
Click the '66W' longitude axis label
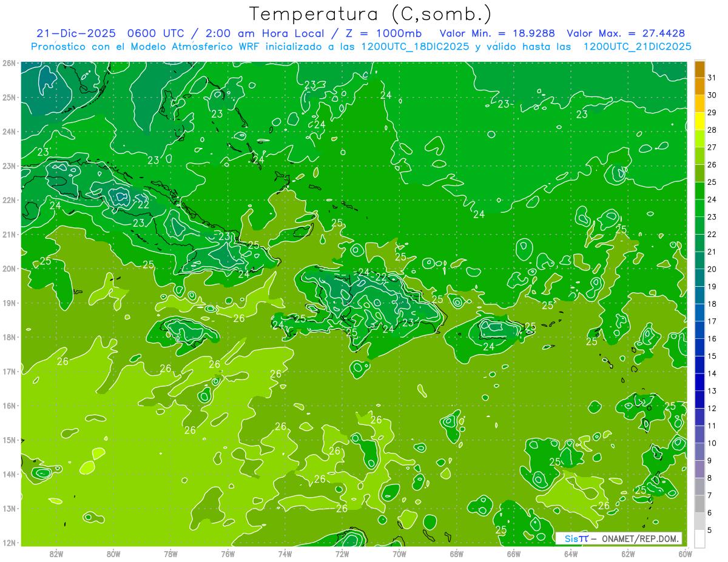(513, 554)
